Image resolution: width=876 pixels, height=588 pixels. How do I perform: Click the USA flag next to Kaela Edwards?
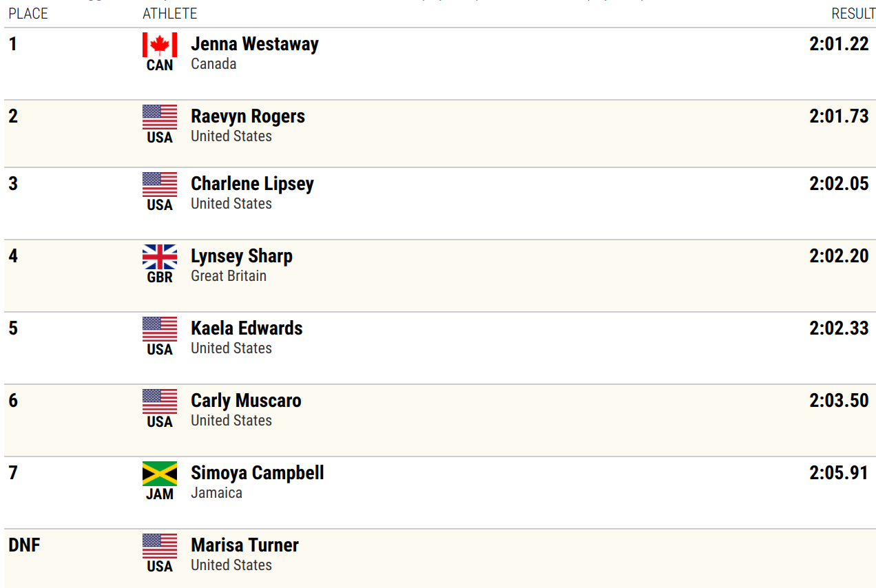coord(160,329)
